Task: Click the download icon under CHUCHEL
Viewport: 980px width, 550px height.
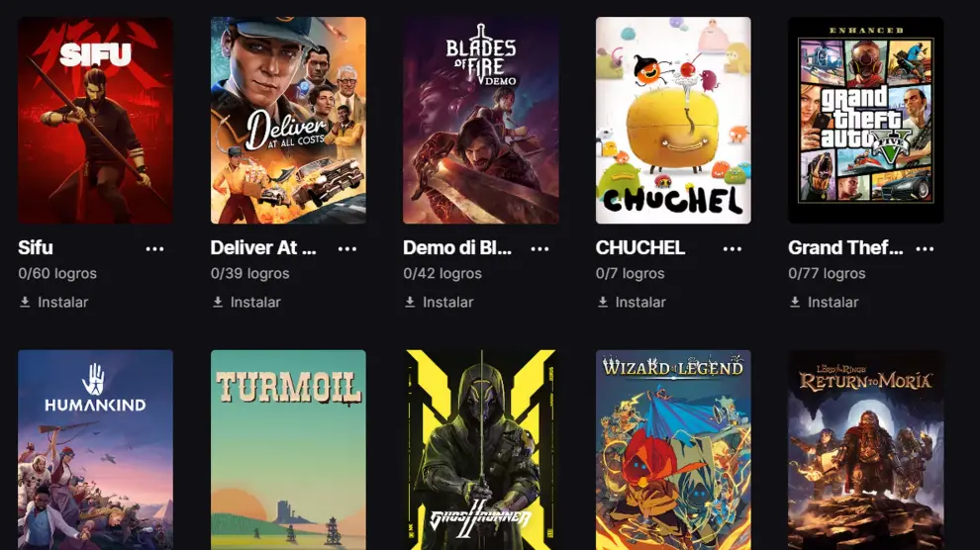Action: 603,302
